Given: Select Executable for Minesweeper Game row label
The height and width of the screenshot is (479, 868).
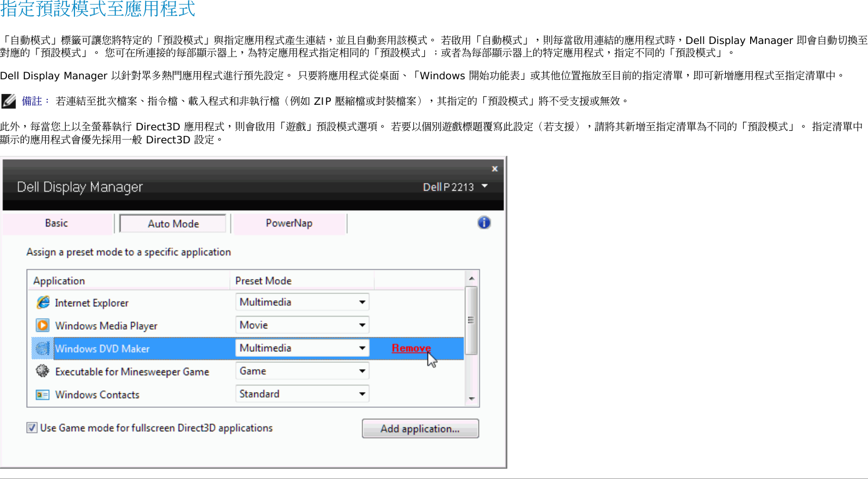Looking at the screenshot, I should (132, 371).
